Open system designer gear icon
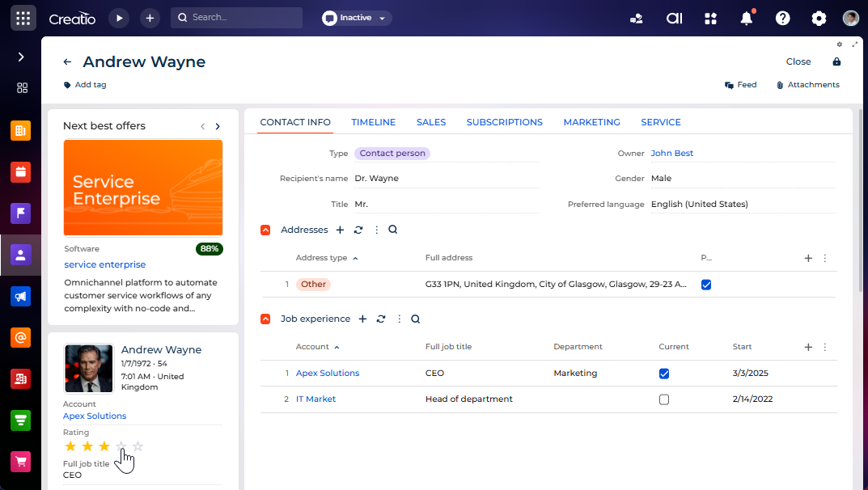 [819, 19]
